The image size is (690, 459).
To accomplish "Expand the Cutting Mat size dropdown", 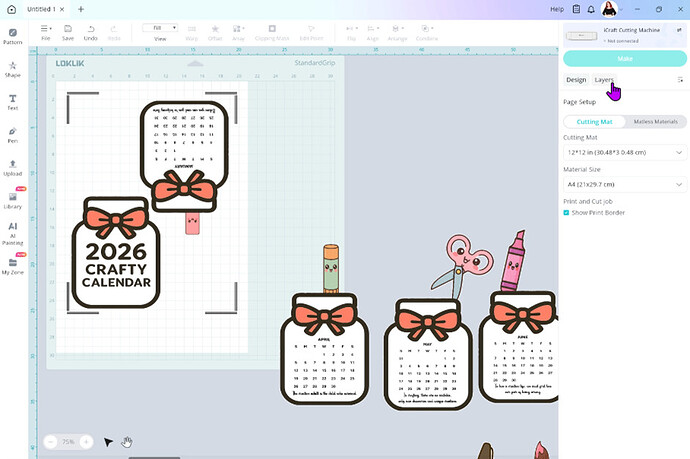I will click(624, 152).
